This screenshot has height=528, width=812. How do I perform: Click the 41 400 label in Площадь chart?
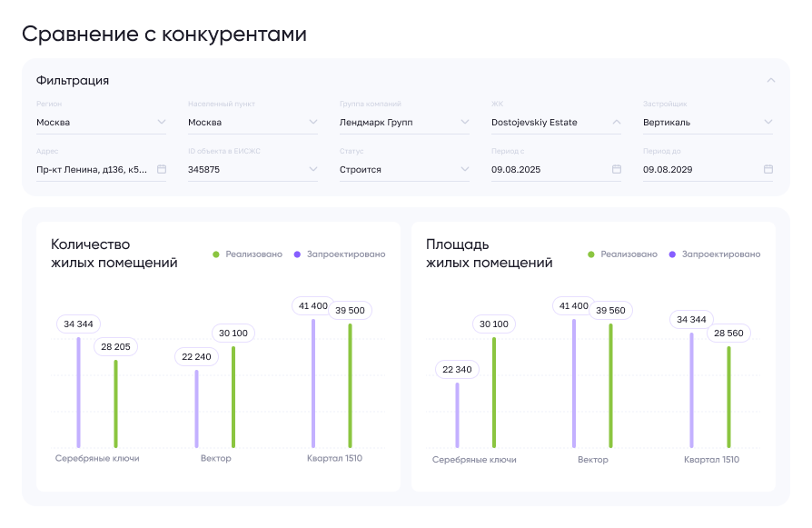pyautogui.click(x=574, y=305)
